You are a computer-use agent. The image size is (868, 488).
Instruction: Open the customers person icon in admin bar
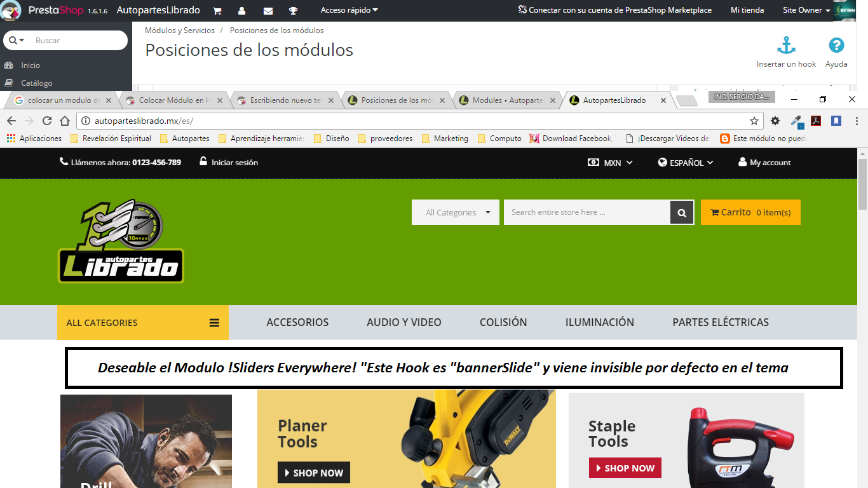coord(242,11)
